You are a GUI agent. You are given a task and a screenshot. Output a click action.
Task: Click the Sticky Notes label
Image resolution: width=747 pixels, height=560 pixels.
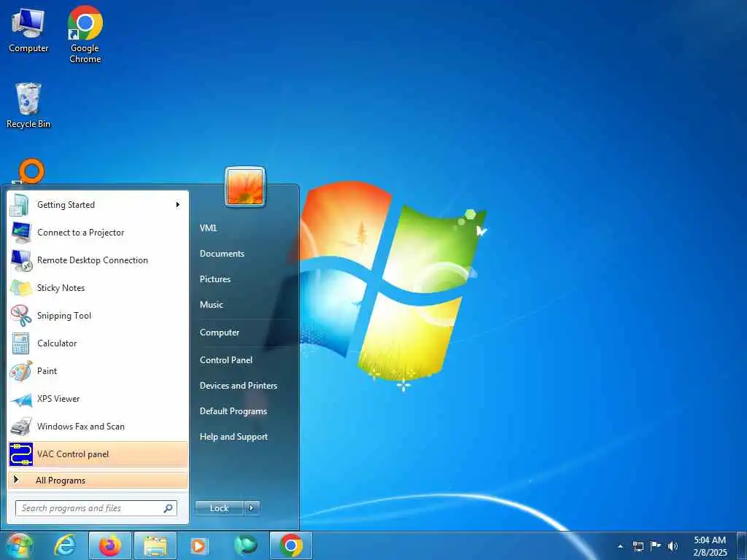pos(61,287)
